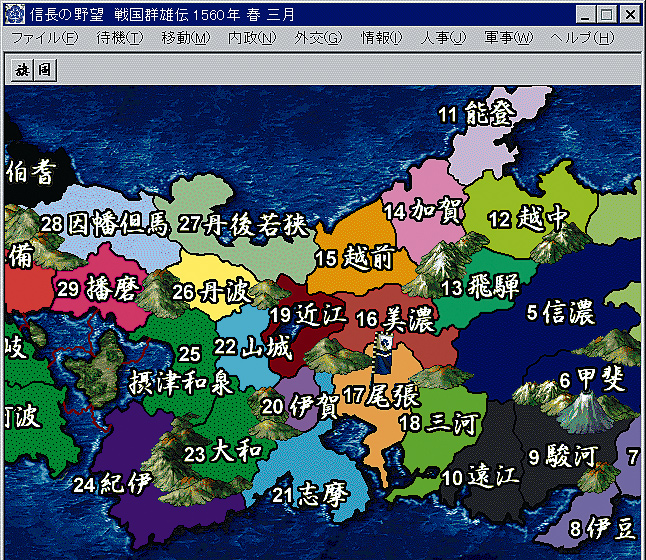The width and height of the screenshot is (646, 560).
Task: Click the province (国) toolbar button
Action: click(x=45, y=71)
